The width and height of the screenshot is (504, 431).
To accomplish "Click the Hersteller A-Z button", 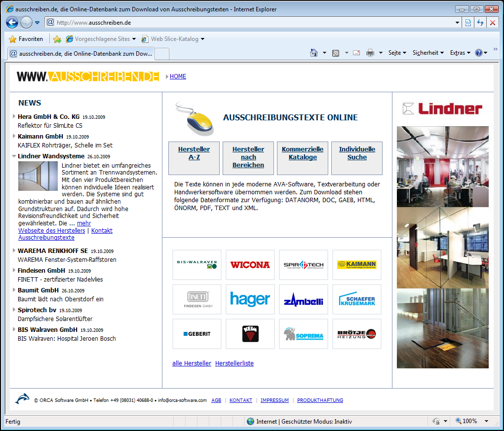I will [194, 153].
